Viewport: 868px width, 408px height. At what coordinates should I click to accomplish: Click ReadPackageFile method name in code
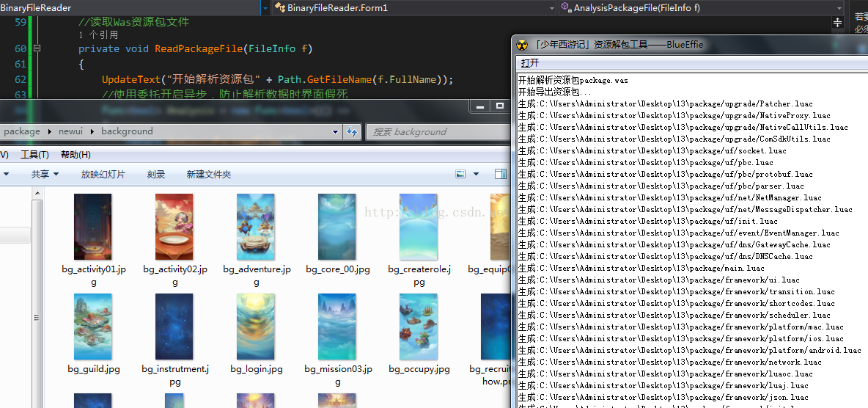click(199, 48)
